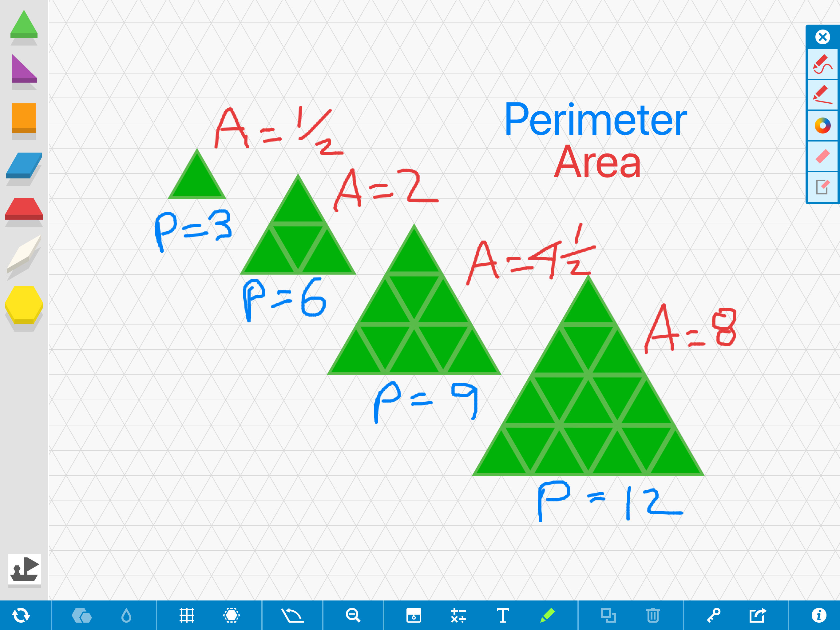Close the drawing tools panel
Screen dimensions: 840x630
click(x=822, y=37)
